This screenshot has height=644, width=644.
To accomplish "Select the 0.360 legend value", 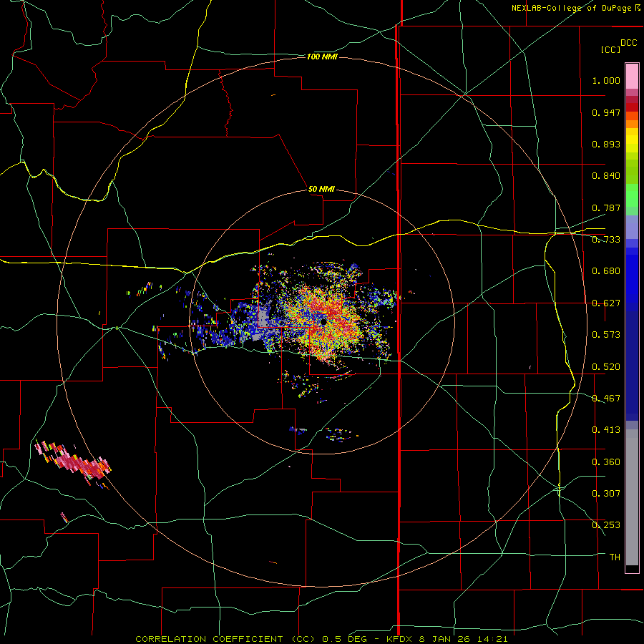I will click(606, 462).
